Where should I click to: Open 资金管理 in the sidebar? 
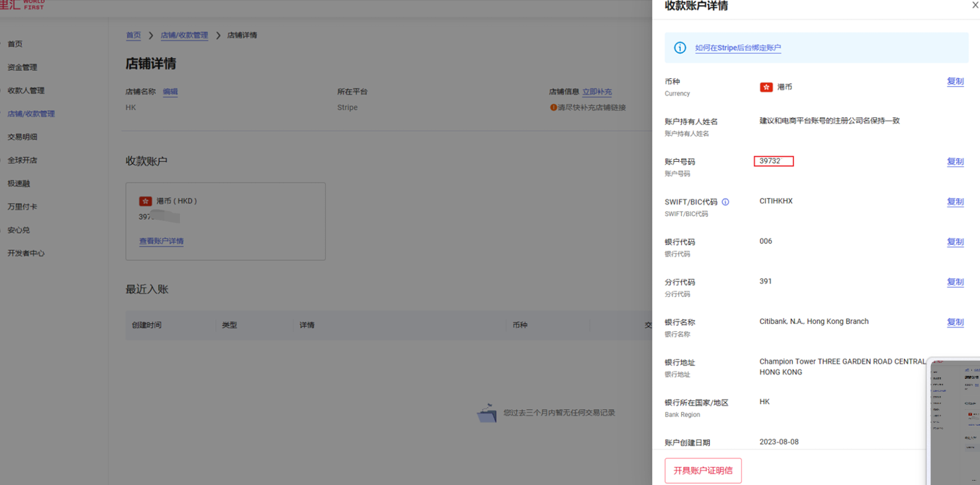22,67
